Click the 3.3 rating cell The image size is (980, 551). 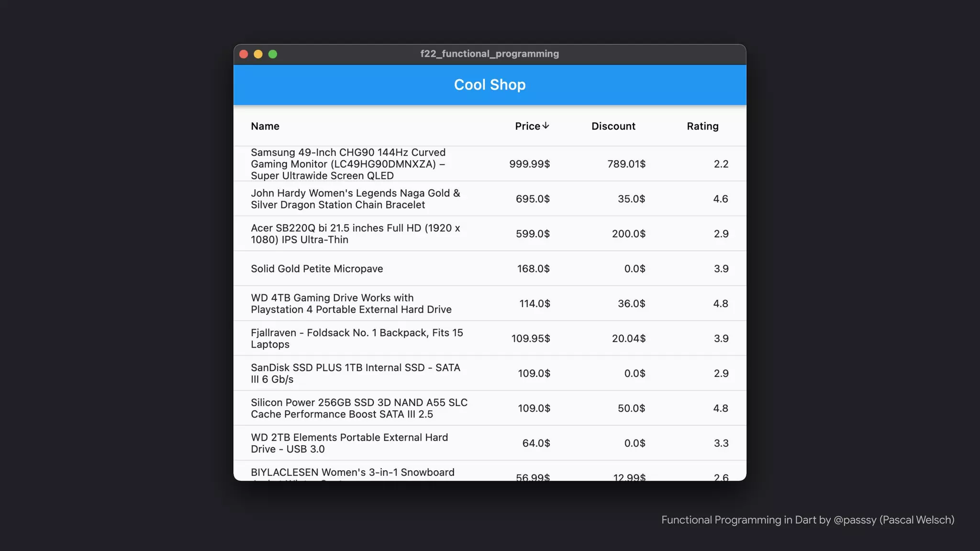pyautogui.click(x=721, y=443)
